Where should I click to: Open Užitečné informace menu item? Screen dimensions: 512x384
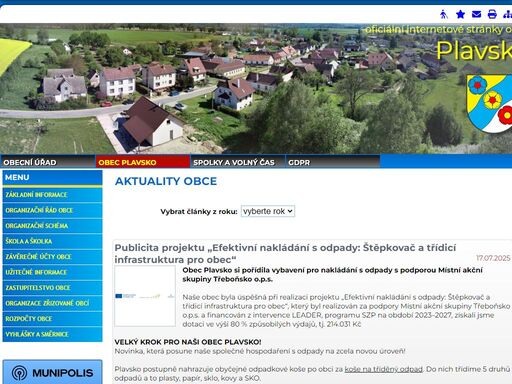[x=52, y=272]
